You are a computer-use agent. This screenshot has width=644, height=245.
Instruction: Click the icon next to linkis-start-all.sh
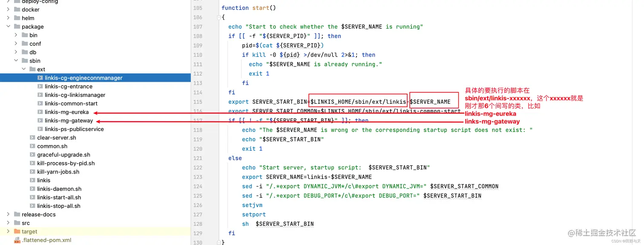(x=32, y=197)
